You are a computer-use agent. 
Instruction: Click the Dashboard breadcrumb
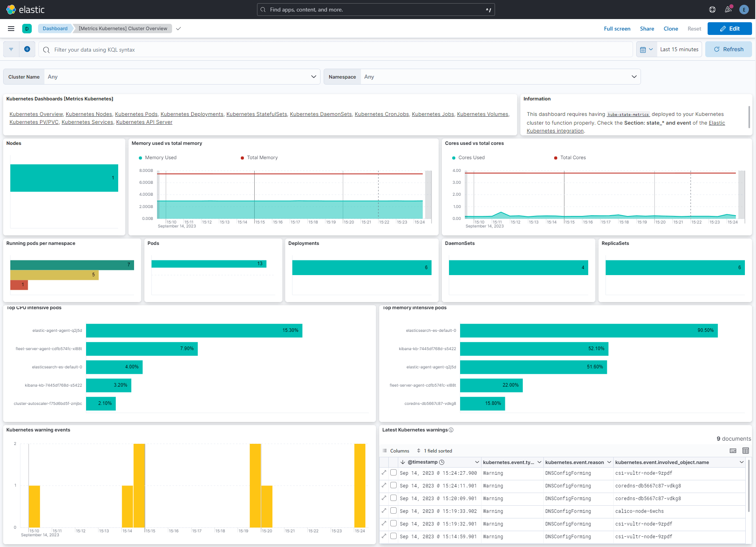[x=55, y=29]
